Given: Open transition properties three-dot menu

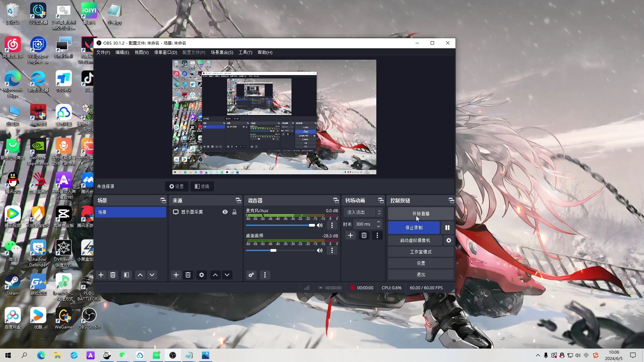Looking at the screenshot, I should point(377,235).
